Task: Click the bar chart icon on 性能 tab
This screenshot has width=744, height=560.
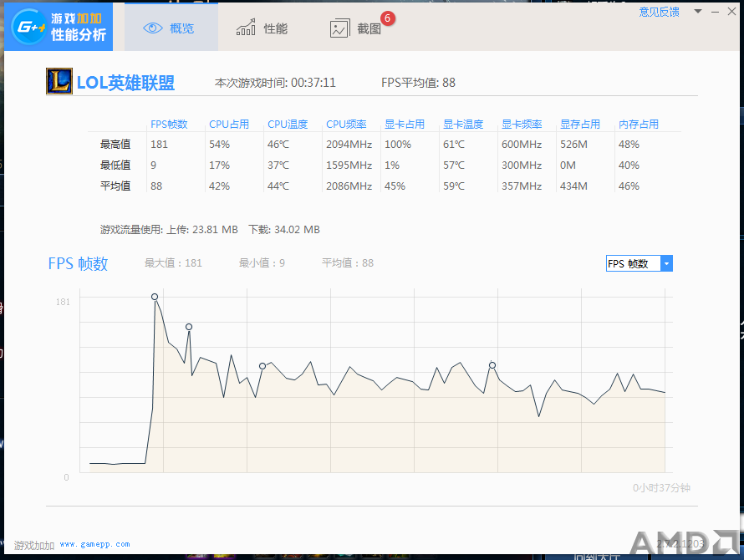Action: coord(246,28)
